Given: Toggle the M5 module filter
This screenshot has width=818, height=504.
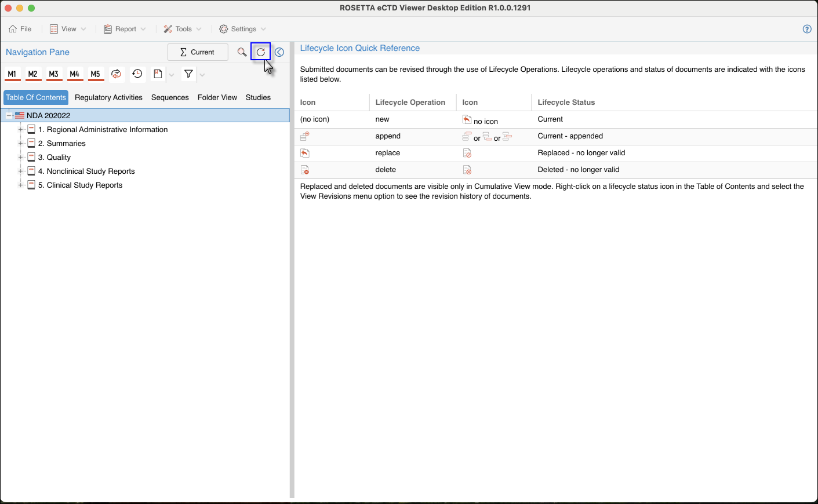Looking at the screenshot, I should pyautogui.click(x=96, y=74).
